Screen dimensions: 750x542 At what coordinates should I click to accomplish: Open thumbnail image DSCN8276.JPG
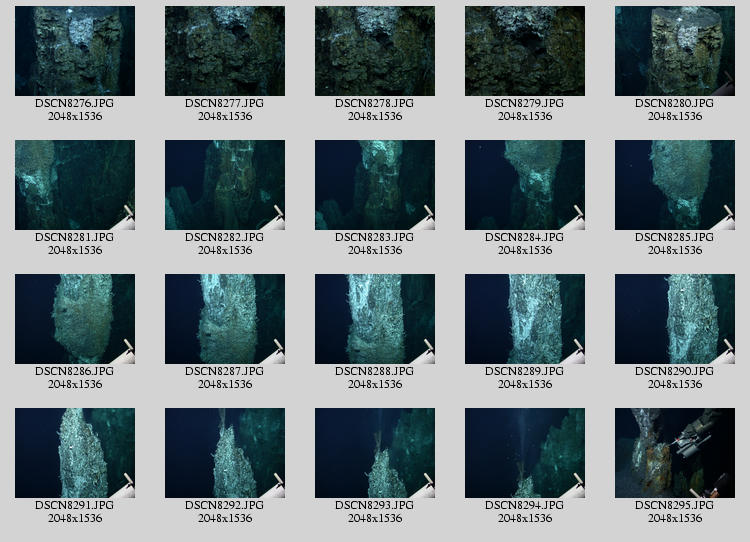75,51
